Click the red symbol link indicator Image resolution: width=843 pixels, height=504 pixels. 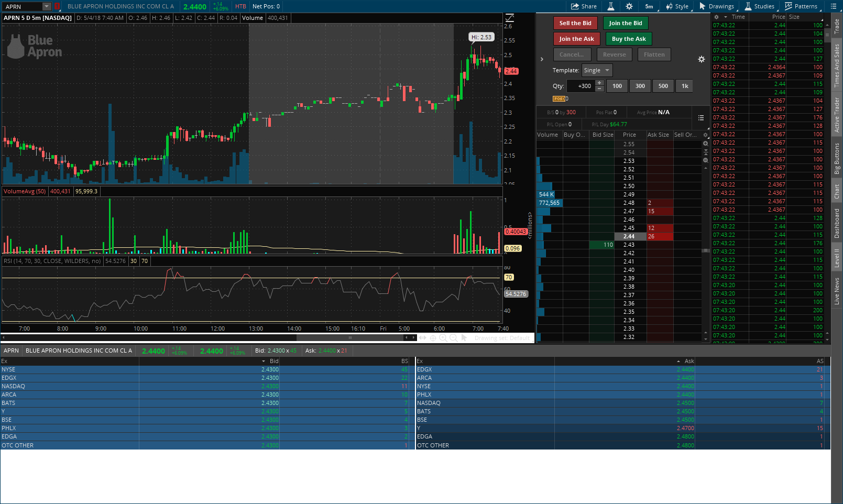(57, 6)
